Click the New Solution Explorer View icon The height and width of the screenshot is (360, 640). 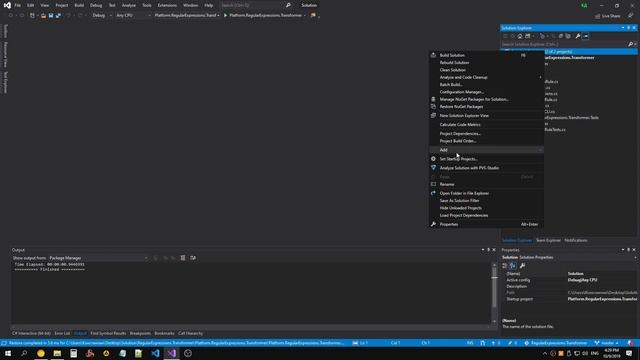pyautogui.click(x=433, y=116)
